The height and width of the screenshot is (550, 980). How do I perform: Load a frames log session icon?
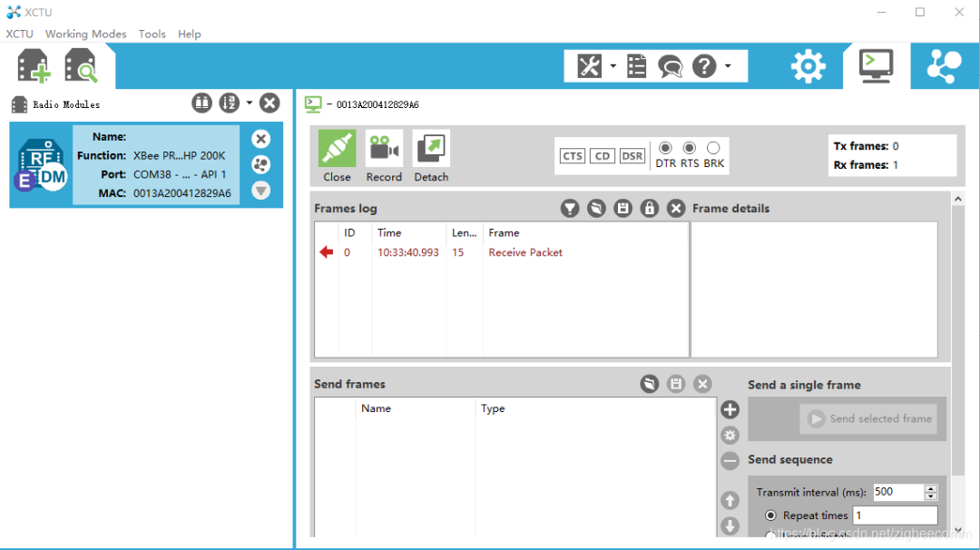596,208
